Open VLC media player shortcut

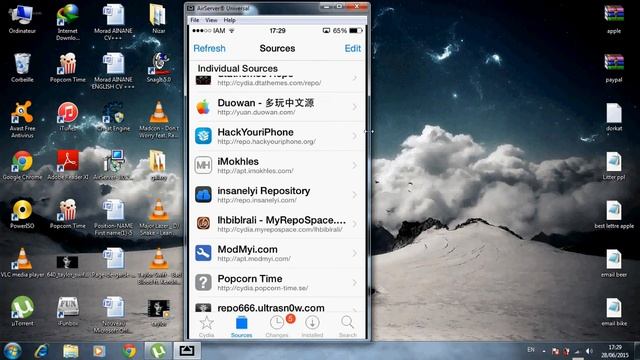click(x=22, y=263)
